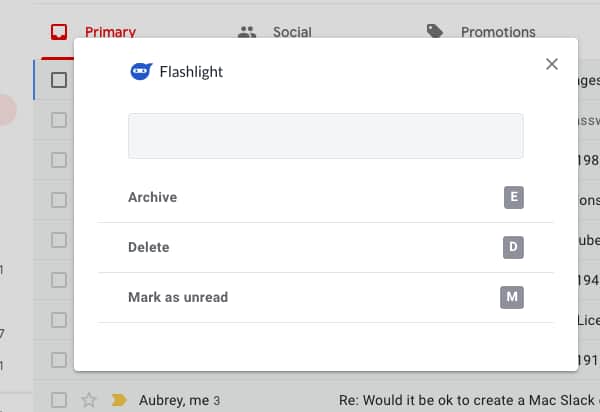The height and width of the screenshot is (412, 600).
Task: Click the Flashlight ninja logo icon
Action: [x=141, y=71]
